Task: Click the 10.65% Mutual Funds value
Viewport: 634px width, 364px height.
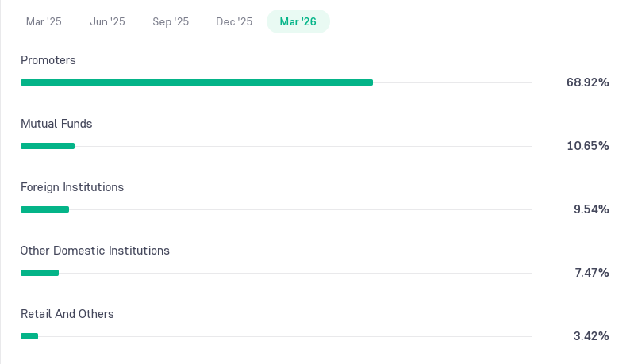Action: pyautogui.click(x=587, y=146)
